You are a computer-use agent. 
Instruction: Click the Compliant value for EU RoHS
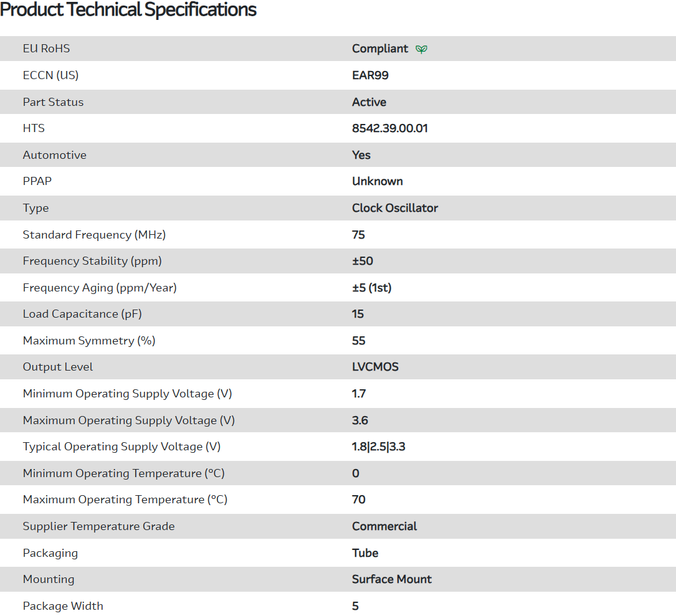(x=380, y=49)
